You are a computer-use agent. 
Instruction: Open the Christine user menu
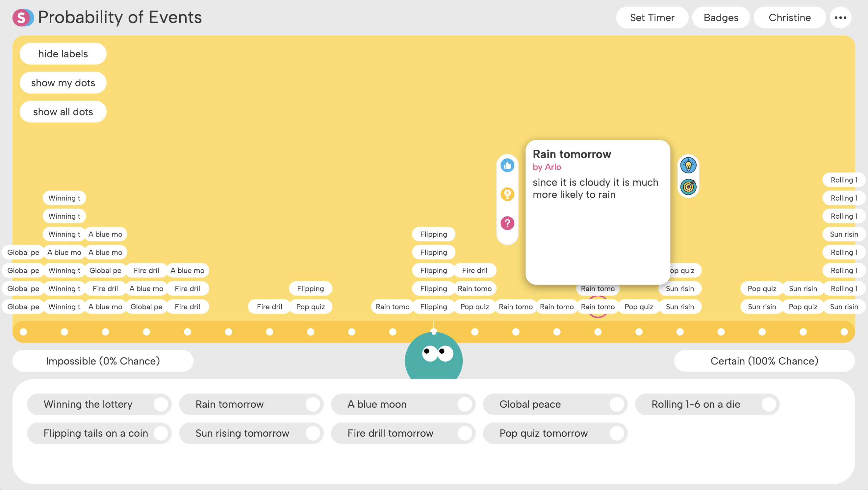(789, 17)
